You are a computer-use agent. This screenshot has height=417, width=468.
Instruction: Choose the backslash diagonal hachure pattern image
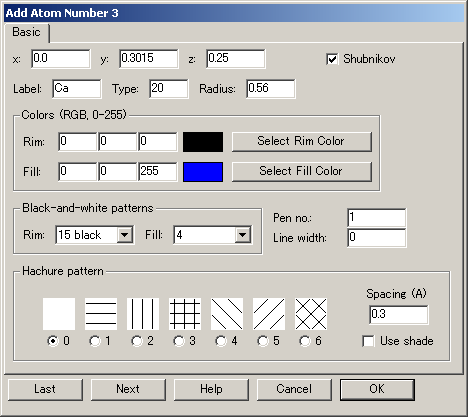click(227, 314)
